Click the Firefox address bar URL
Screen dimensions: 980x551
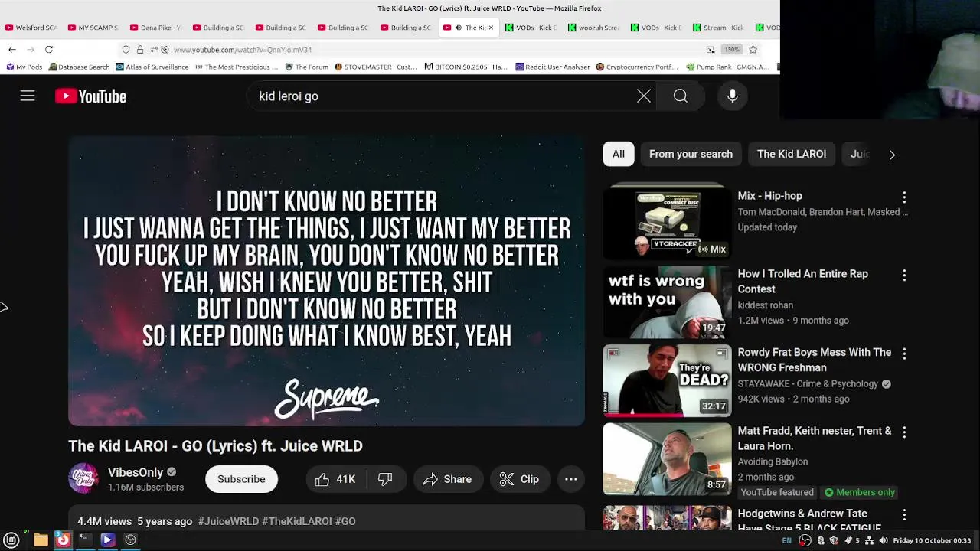(243, 50)
